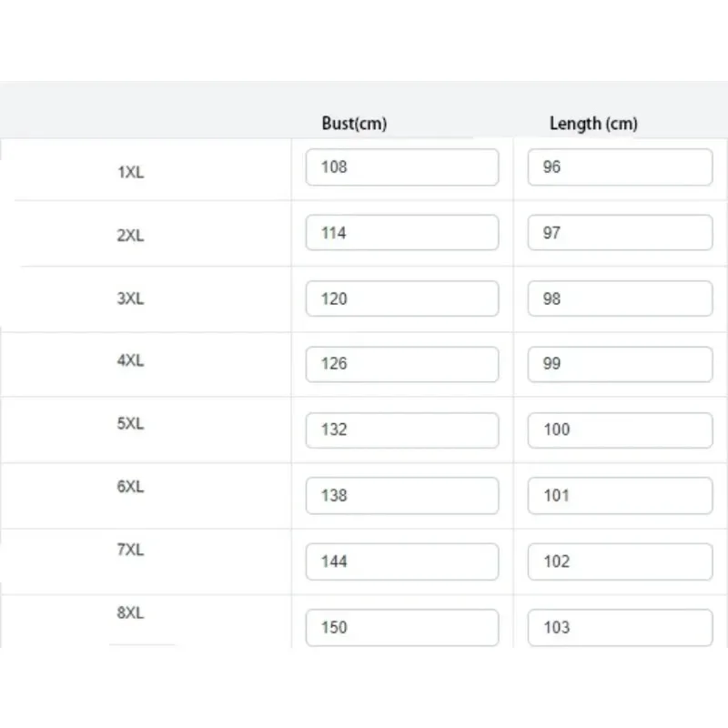Image resolution: width=728 pixels, height=728 pixels.
Task: Focus the 6XL length input with 101
Action: [x=620, y=496]
